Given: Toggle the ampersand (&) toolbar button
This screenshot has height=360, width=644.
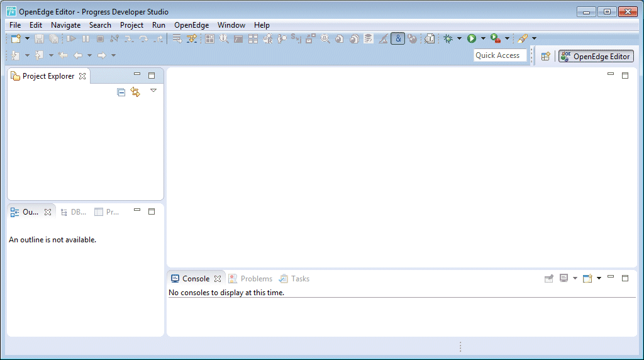Looking at the screenshot, I should point(397,38).
